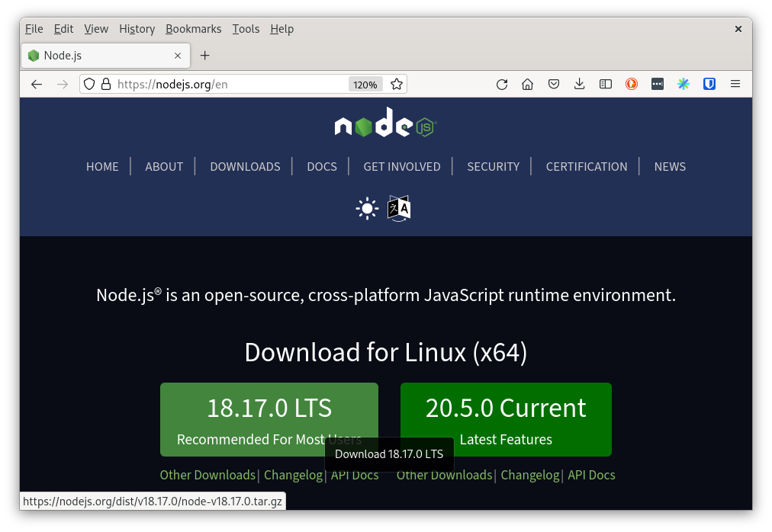
Task: Open the Downloads panel icon
Action: (x=580, y=84)
